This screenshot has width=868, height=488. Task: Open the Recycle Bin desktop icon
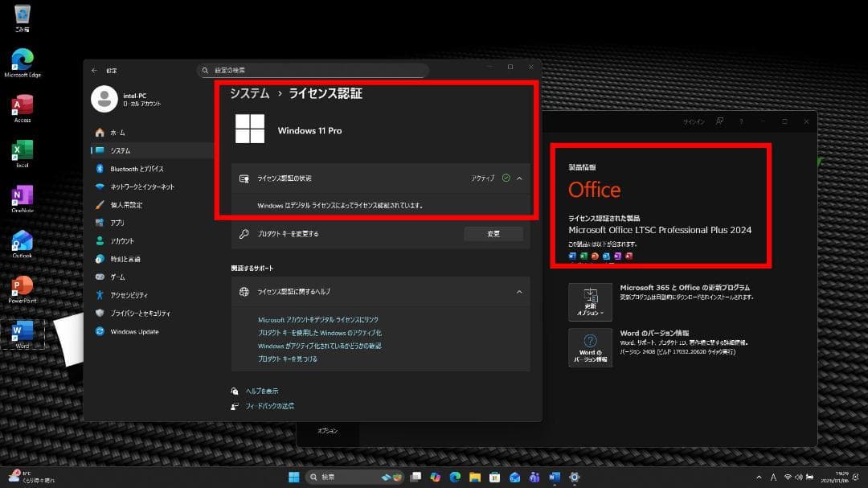point(21,14)
